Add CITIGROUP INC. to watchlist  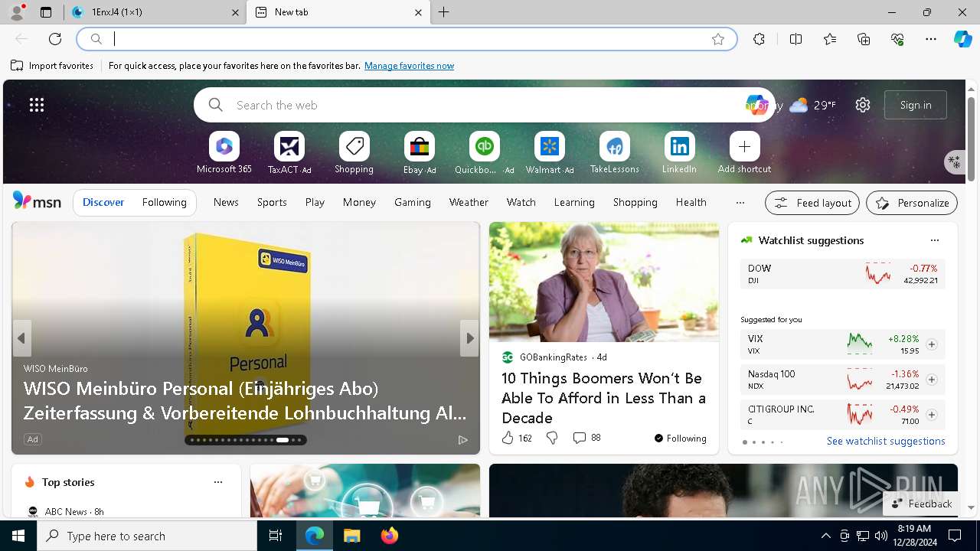tap(931, 415)
